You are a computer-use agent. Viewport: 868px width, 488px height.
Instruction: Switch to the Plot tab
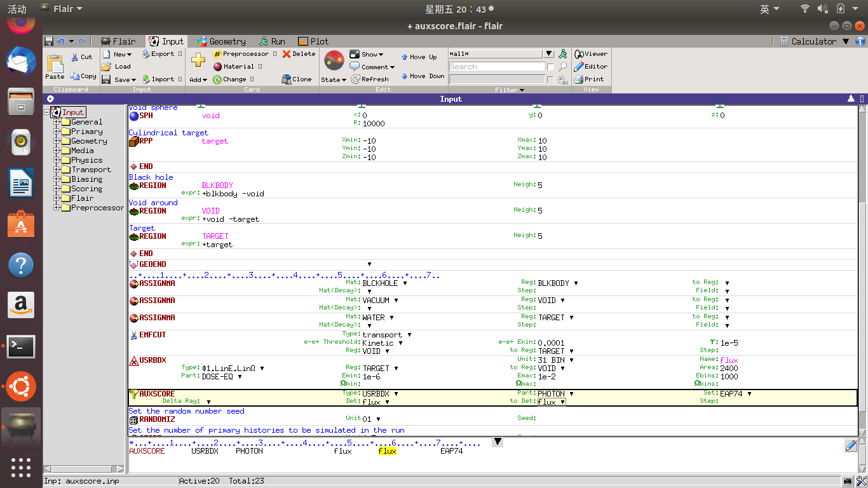pos(313,41)
